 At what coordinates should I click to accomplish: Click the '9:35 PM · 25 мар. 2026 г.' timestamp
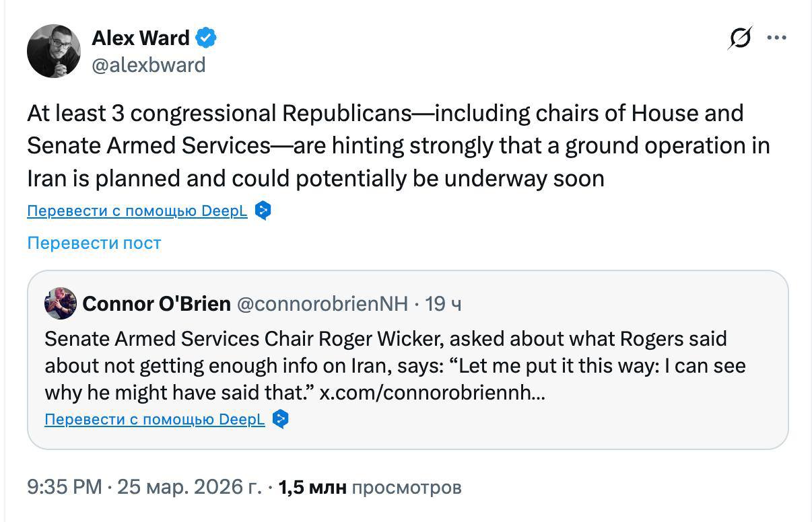click(x=144, y=487)
